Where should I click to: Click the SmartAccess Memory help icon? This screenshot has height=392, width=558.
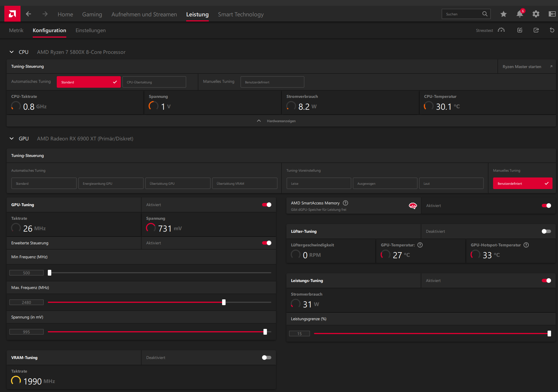tap(345, 203)
